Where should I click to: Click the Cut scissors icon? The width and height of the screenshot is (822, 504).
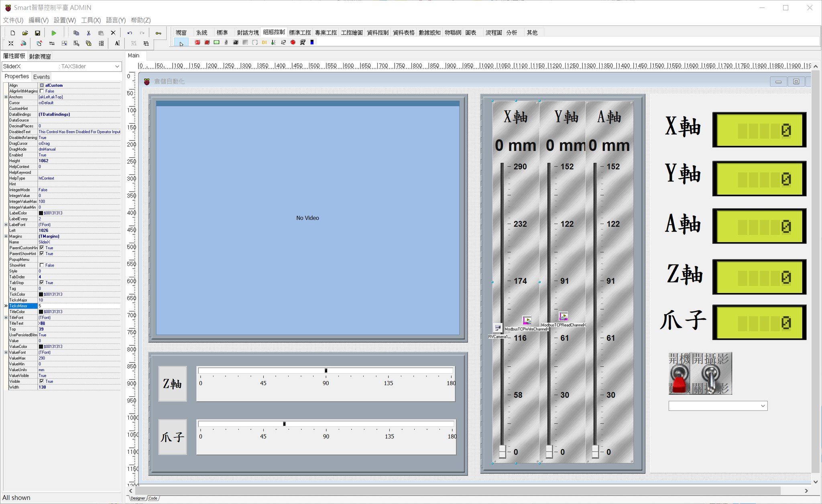89,33
